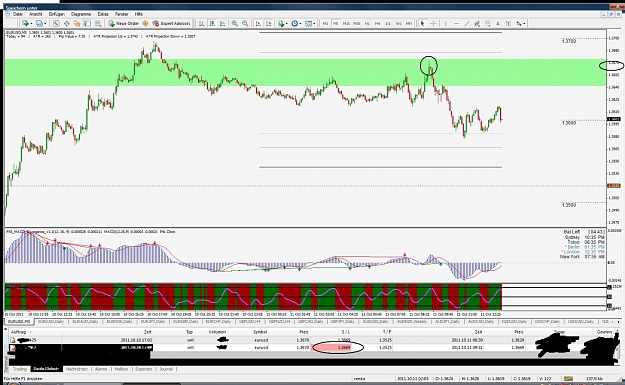Open the Journal terminal tab
Image resolution: width=625 pixels, height=385 pixels.
pyautogui.click(x=166, y=369)
